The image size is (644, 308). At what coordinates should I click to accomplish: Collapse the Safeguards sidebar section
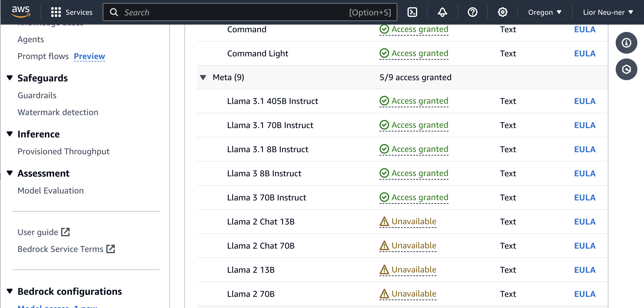(10, 78)
